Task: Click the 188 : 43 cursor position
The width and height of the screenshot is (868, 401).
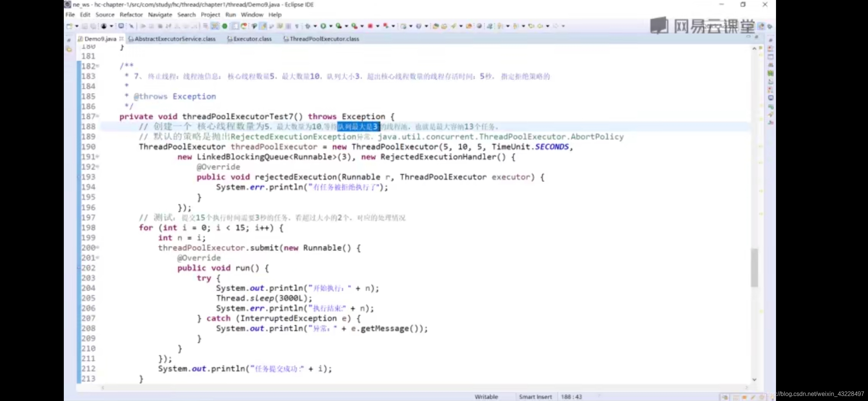Action: click(x=571, y=397)
